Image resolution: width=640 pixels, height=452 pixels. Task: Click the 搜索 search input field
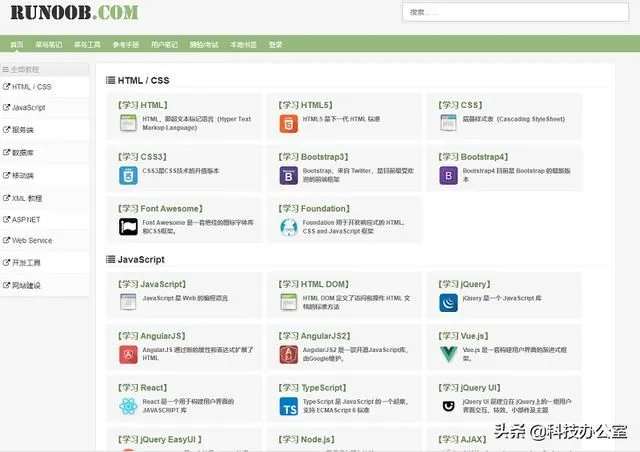pos(516,12)
